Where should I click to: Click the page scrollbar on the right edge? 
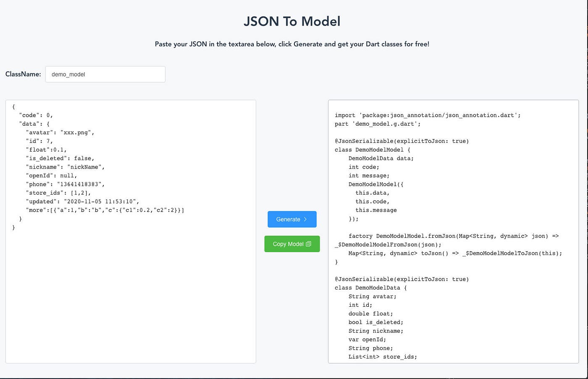pyautogui.click(x=586, y=189)
